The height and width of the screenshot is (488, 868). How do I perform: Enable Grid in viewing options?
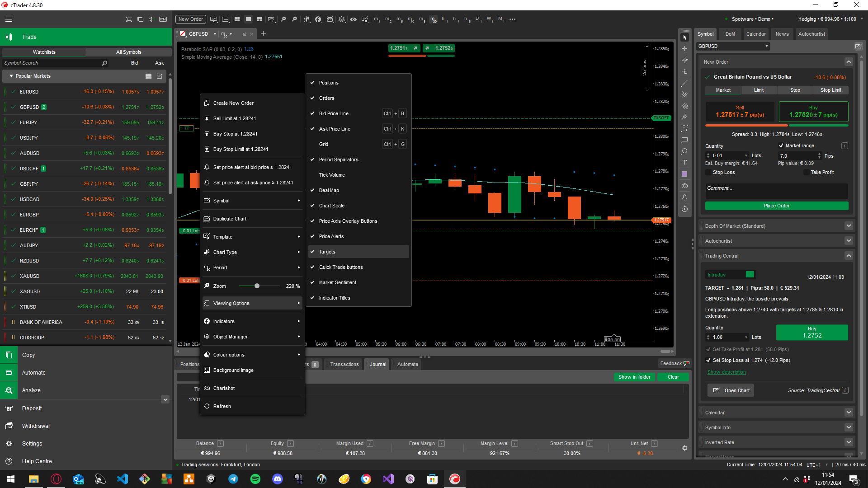pos(324,144)
